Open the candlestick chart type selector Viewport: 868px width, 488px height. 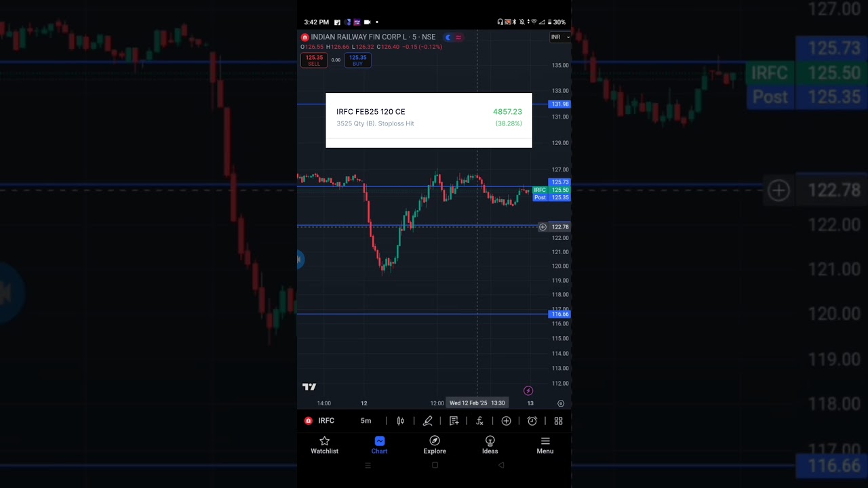click(x=400, y=421)
